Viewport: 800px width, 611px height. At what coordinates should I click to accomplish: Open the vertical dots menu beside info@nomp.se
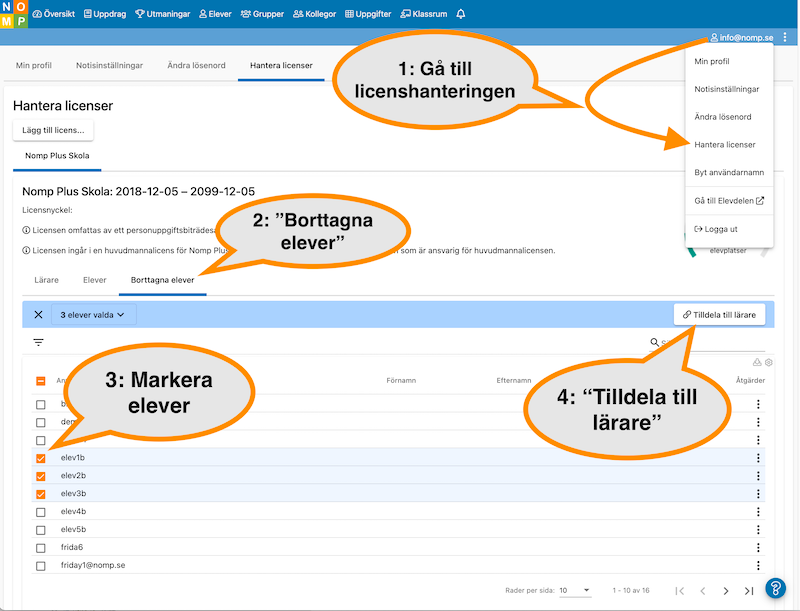click(785, 37)
